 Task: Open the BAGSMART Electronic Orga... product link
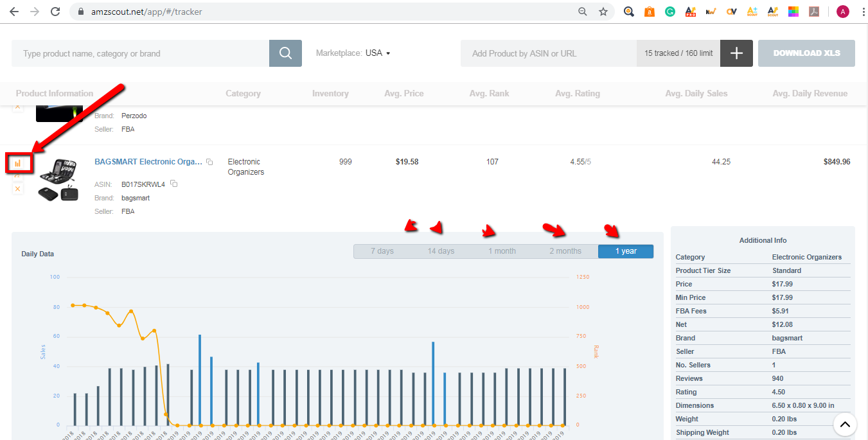(148, 162)
